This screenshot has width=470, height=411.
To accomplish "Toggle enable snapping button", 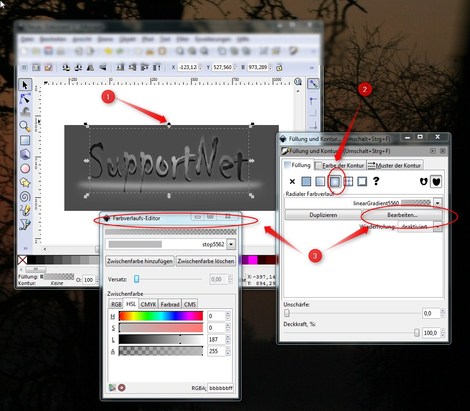I will click(313, 84).
